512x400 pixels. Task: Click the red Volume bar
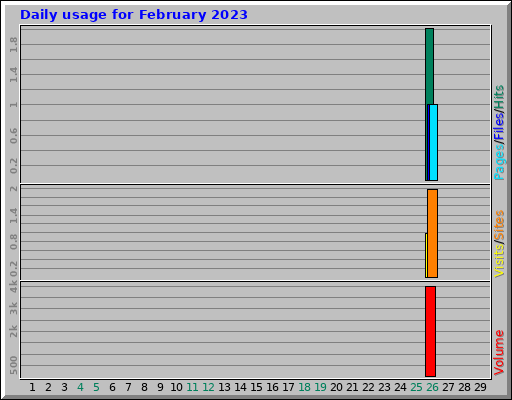coord(430,331)
